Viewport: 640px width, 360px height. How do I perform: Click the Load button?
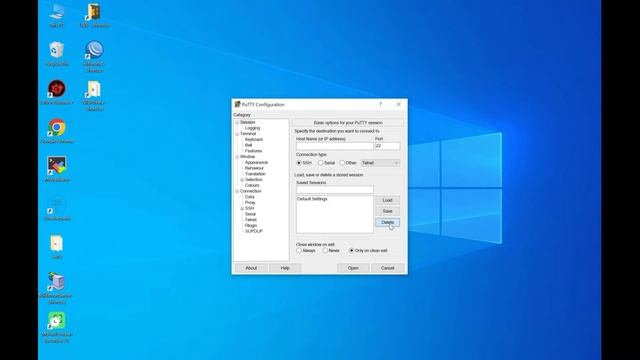(x=387, y=200)
